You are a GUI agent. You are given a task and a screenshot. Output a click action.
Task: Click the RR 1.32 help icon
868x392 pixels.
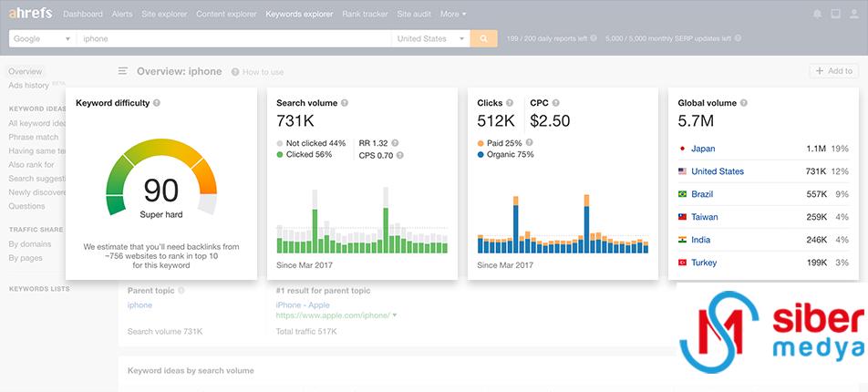(x=395, y=143)
